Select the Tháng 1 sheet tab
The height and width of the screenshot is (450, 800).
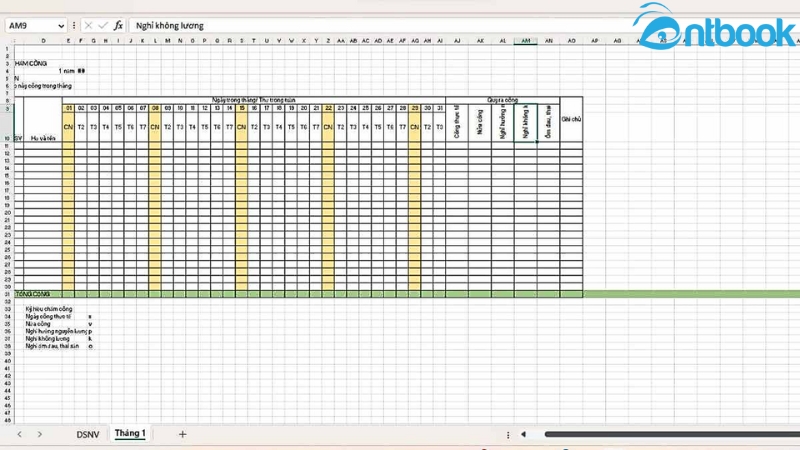130,434
